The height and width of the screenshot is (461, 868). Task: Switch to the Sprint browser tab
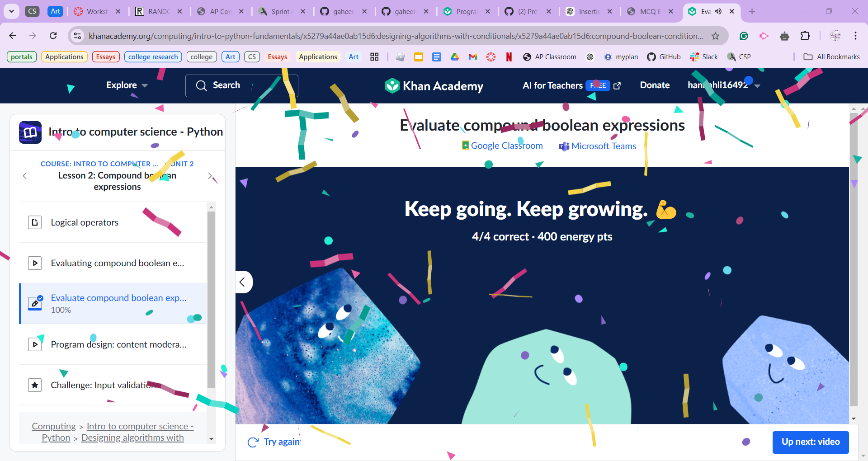[282, 11]
